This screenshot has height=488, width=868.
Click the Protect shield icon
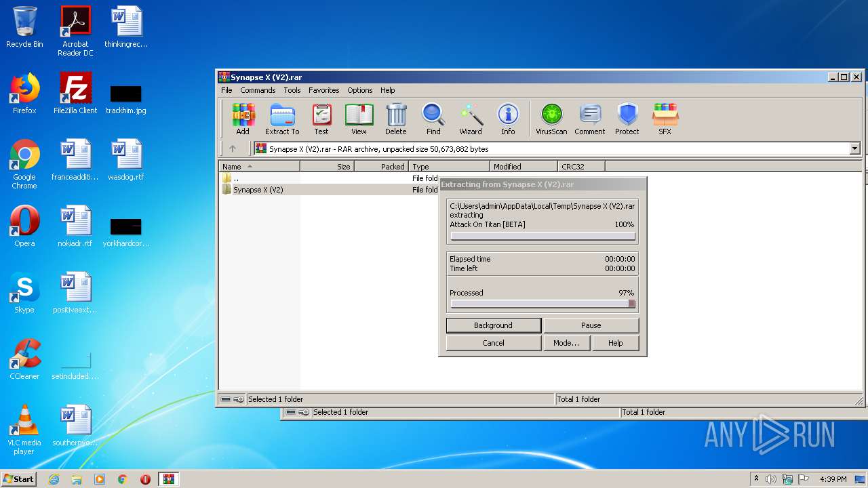[x=627, y=119]
